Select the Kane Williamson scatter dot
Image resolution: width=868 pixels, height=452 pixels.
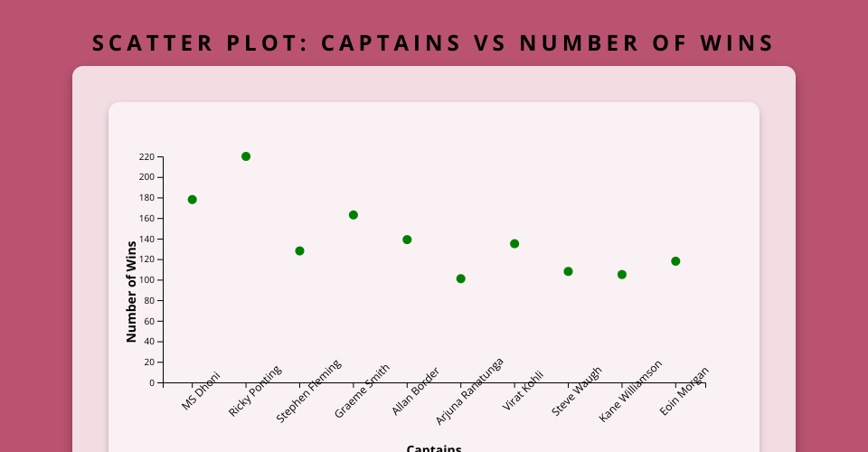coord(622,275)
